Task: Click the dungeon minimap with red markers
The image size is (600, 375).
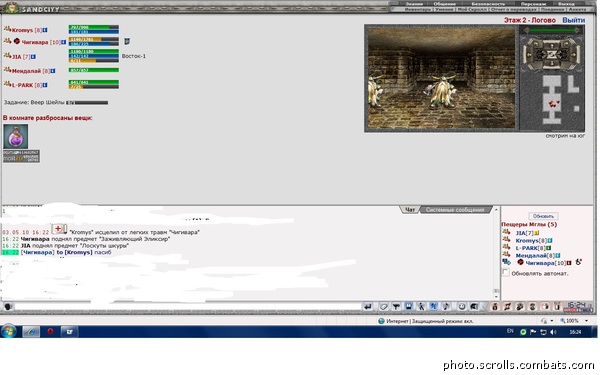Action: (552, 99)
